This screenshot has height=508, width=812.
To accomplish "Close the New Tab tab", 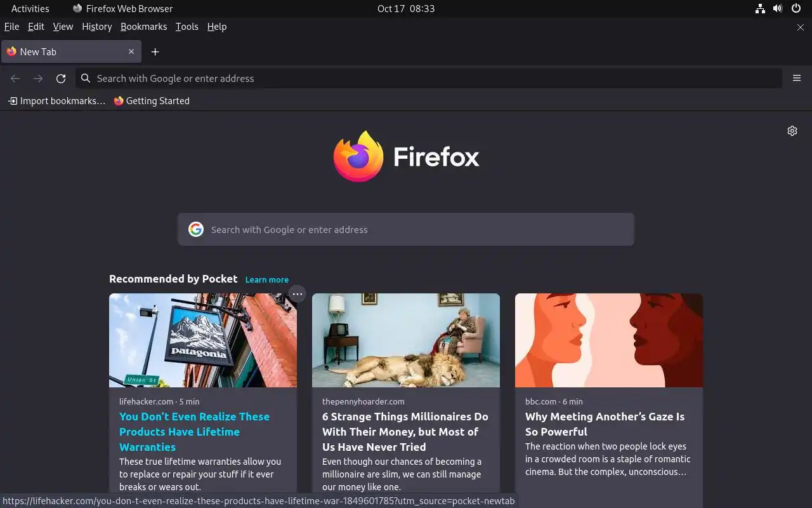I will coord(131,51).
